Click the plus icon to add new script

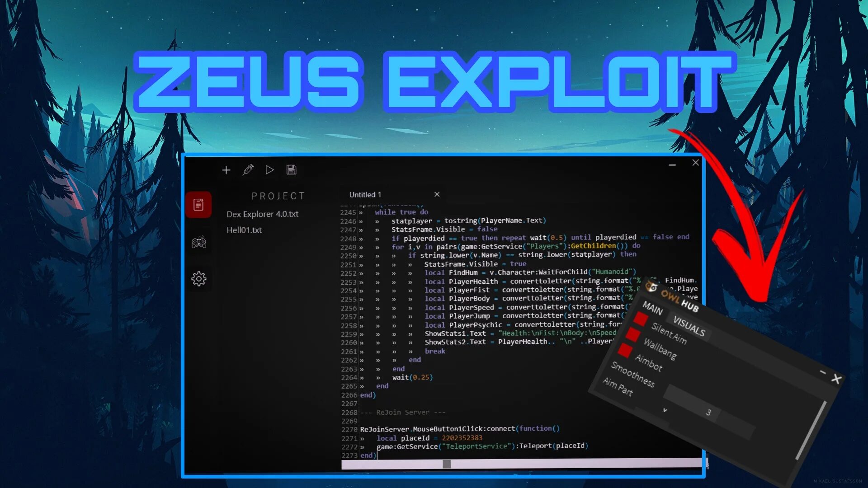(226, 170)
